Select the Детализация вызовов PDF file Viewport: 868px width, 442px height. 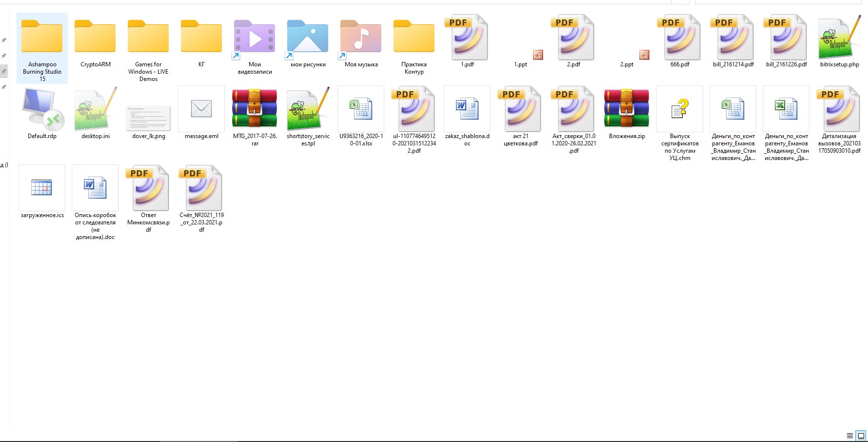839,121
